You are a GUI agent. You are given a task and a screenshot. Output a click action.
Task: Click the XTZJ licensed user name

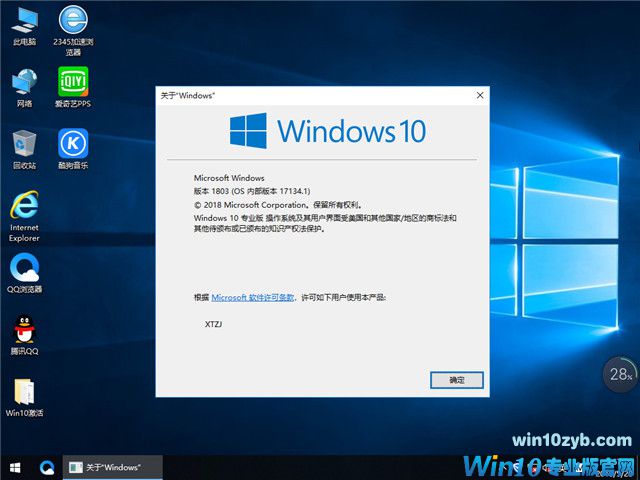213,324
